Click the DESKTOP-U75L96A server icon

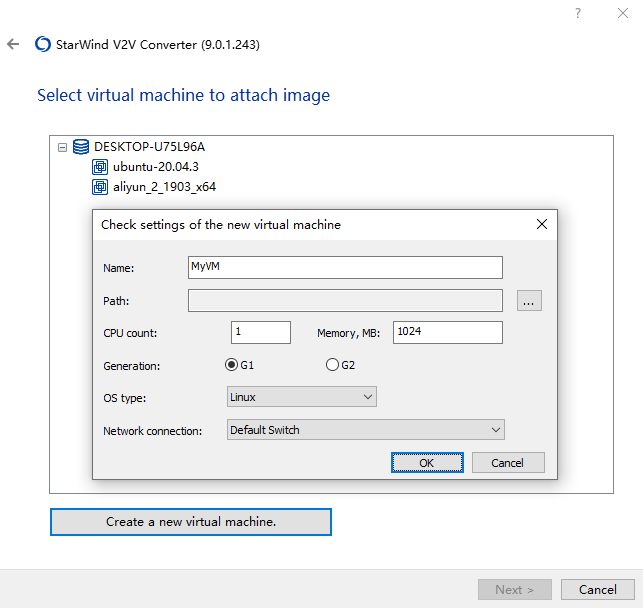(81, 147)
